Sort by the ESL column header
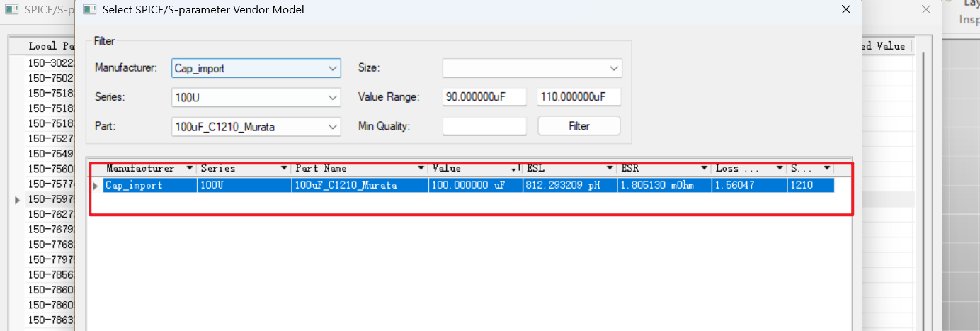 [535, 169]
